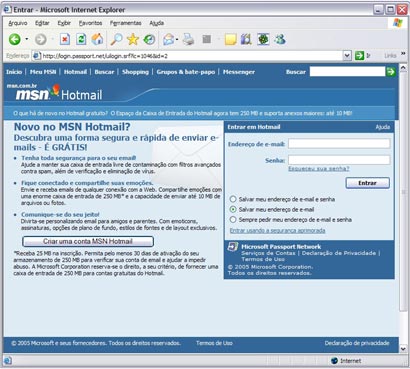Stop loading with the red X page icon

pos(65,40)
